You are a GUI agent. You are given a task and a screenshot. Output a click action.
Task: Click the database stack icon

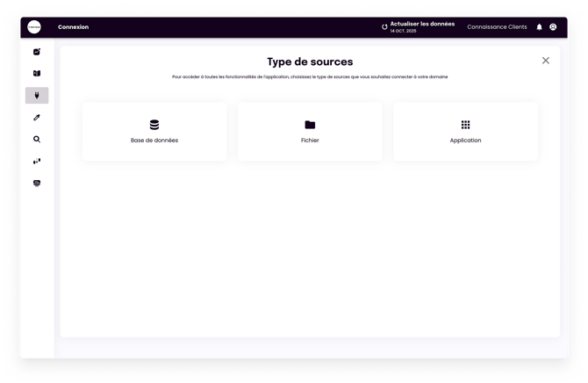pyautogui.click(x=154, y=125)
